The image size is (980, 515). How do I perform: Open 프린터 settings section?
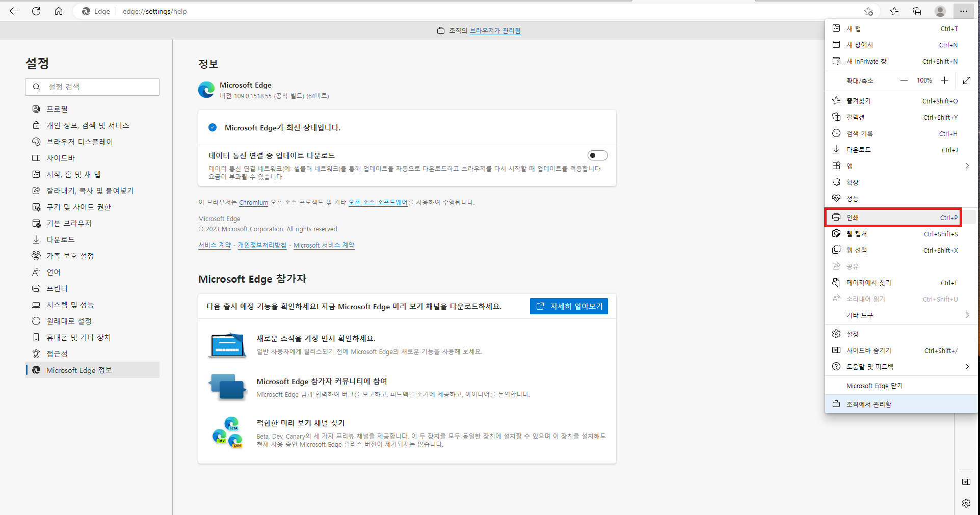tap(92, 288)
